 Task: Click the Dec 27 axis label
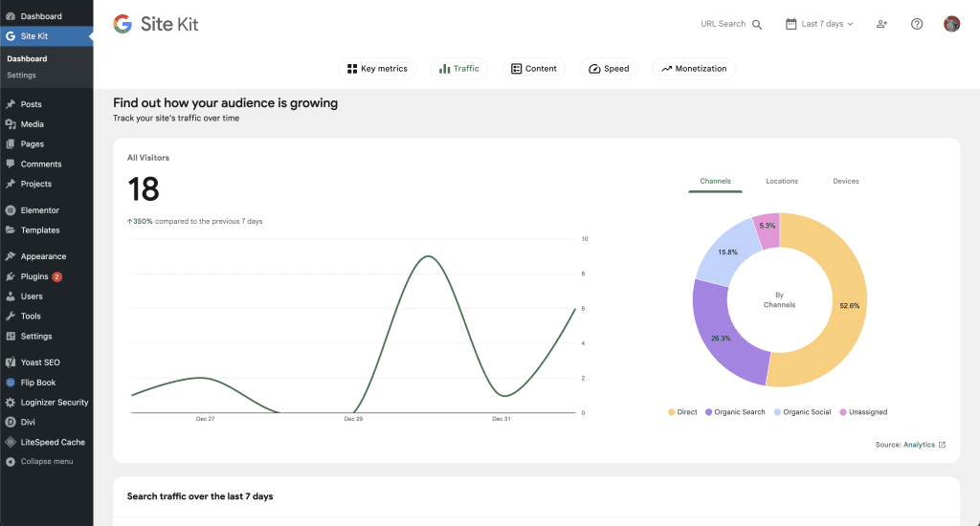pos(205,419)
